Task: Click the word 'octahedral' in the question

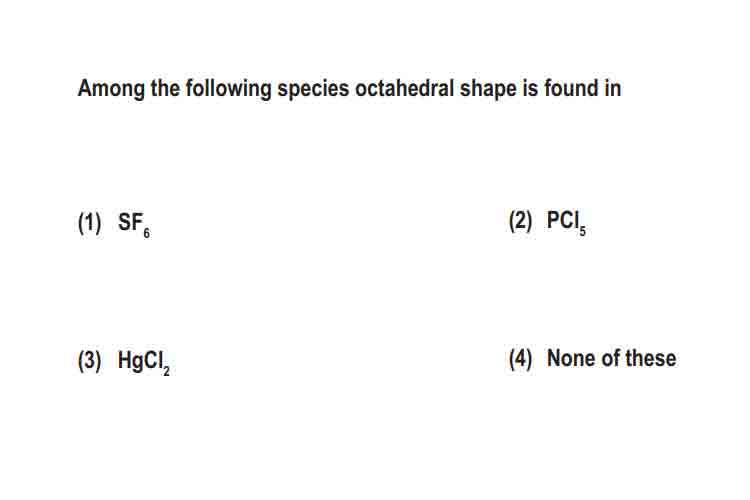Action: pyautogui.click(x=404, y=89)
